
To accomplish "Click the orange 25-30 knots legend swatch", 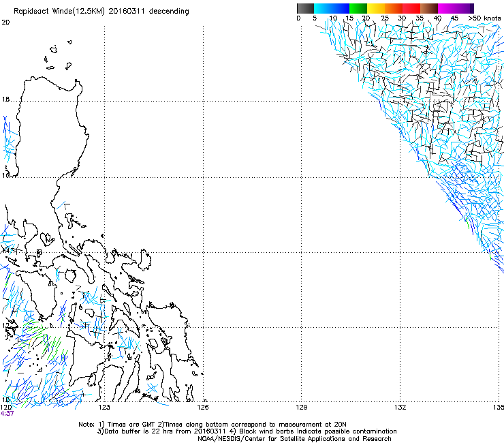I will pyautogui.click(x=394, y=8).
